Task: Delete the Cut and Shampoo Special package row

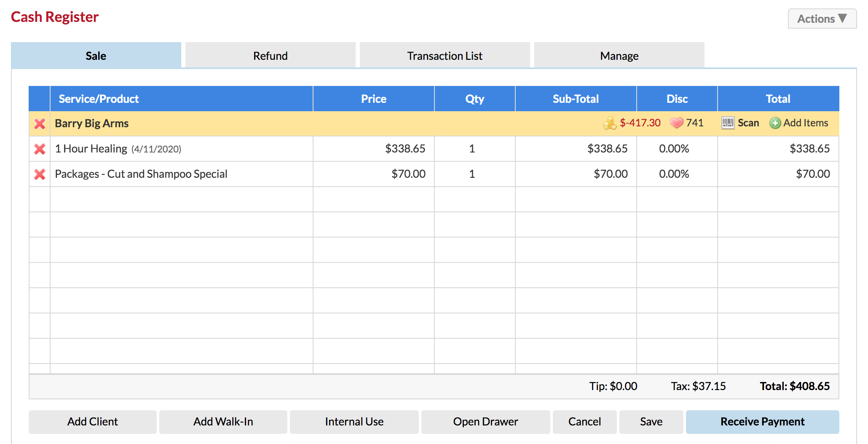Action: (40, 174)
